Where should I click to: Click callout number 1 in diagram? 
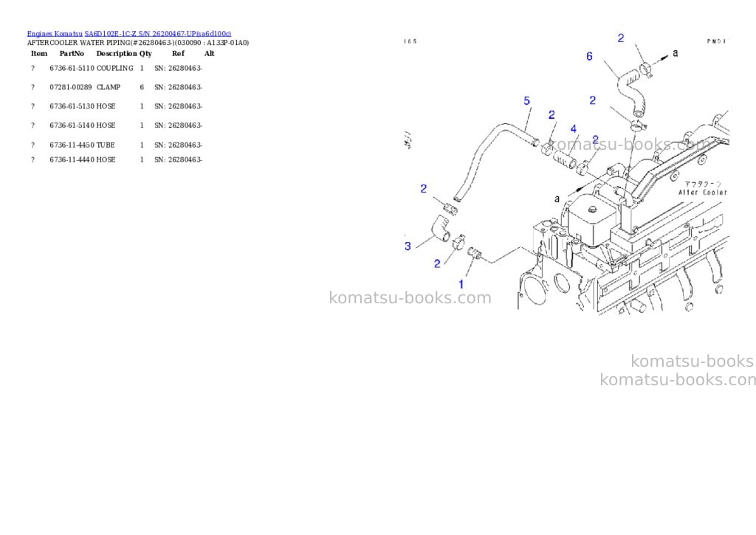461,284
